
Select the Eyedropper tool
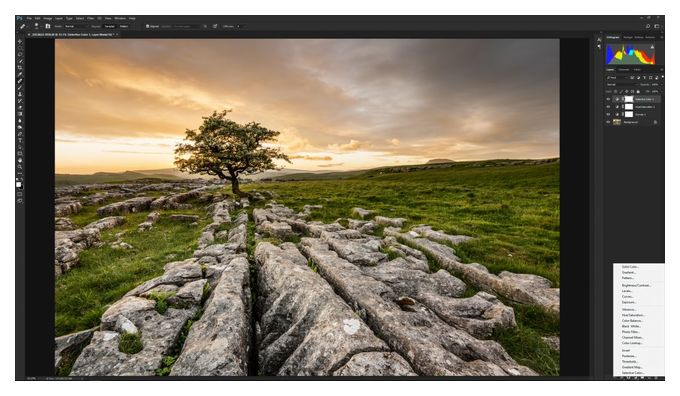pos(20,74)
